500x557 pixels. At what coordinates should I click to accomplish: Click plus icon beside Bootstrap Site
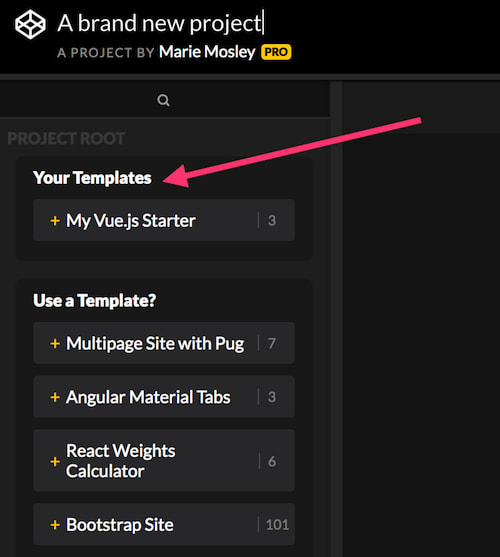tap(55, 525)
